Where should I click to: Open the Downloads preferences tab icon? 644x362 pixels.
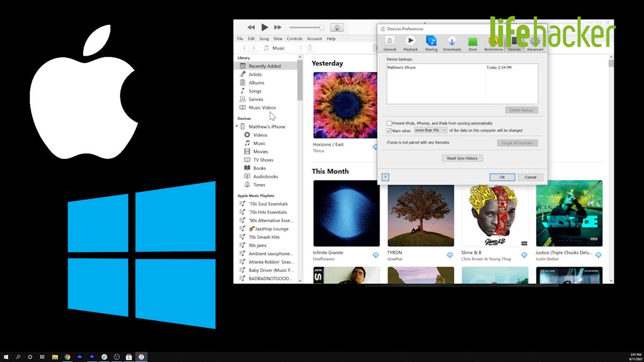pyautogui.click(x=452, y=41)
